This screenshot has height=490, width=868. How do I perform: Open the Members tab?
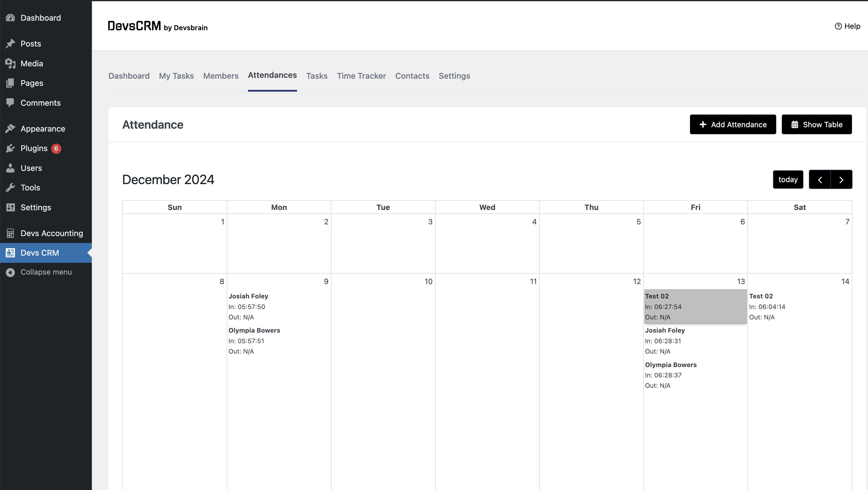[221, 76]
